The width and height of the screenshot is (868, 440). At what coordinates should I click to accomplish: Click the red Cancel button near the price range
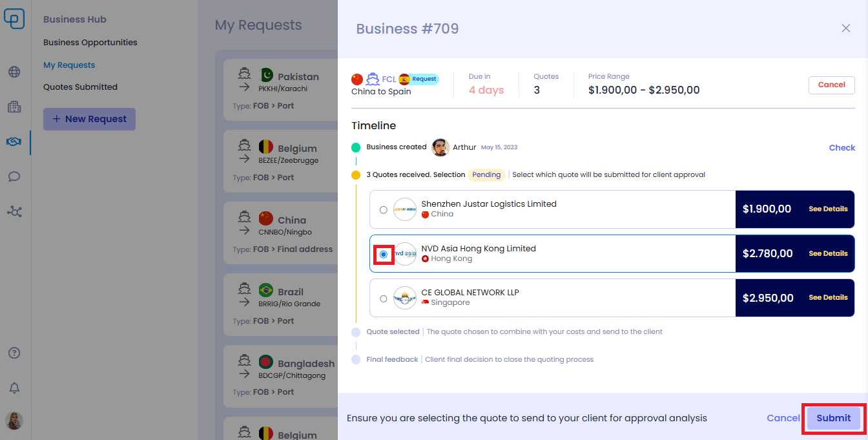pyautogui.click(x=832, y=85)
